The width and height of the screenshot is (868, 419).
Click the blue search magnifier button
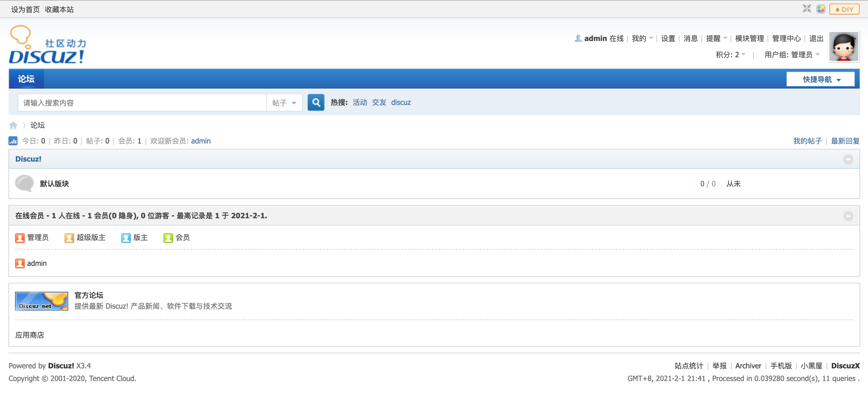click(316, 102)
